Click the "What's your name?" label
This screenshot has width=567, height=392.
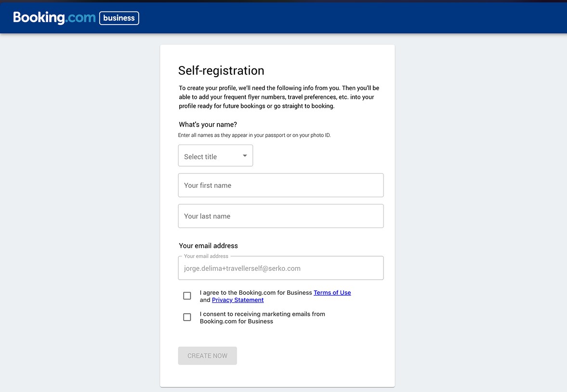(x=208, y=124)
